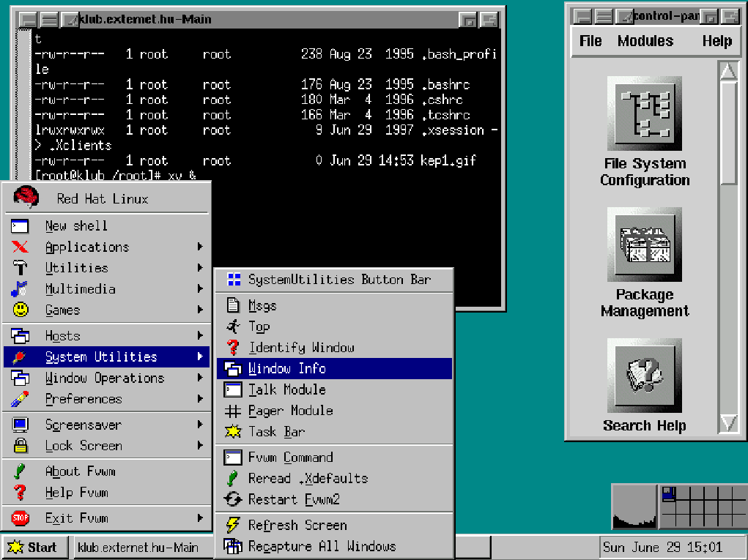Open Search Help icon in control-panel
This screenshot has height=560, width=748.
(645, 376)
